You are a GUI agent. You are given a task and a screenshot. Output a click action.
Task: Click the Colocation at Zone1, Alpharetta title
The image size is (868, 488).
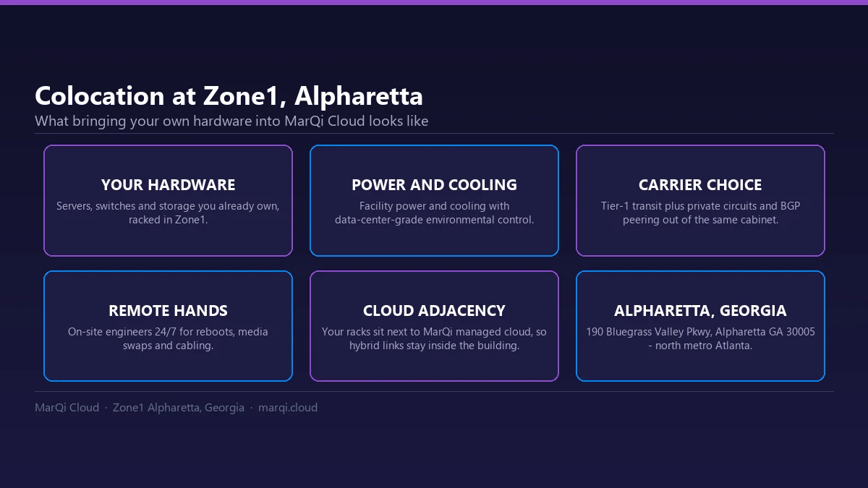coord(229,96)
